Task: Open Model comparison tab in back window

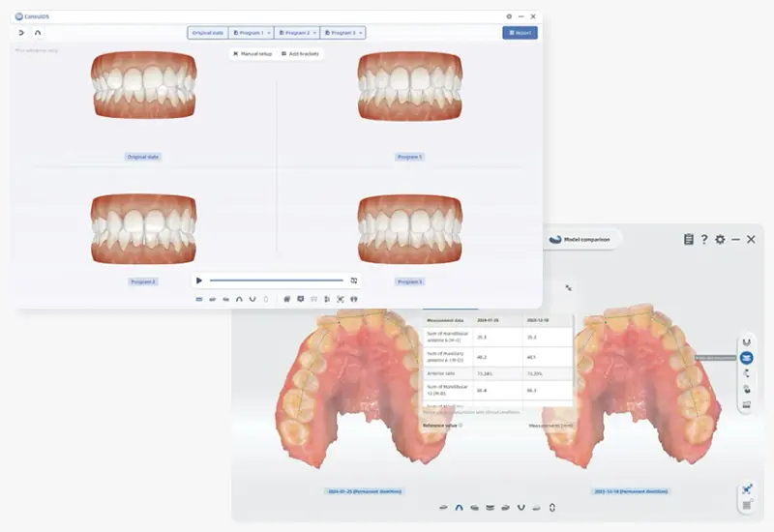Action: click(x=580, y=239)
